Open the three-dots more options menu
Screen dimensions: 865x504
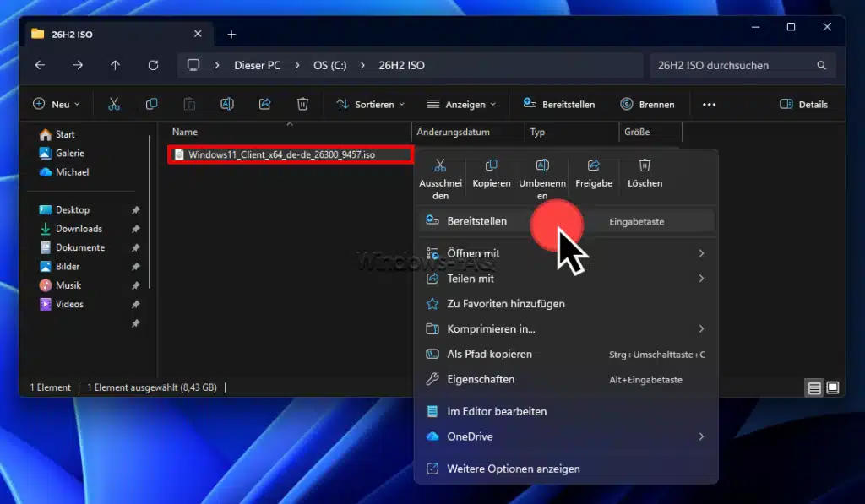point(709,104)
